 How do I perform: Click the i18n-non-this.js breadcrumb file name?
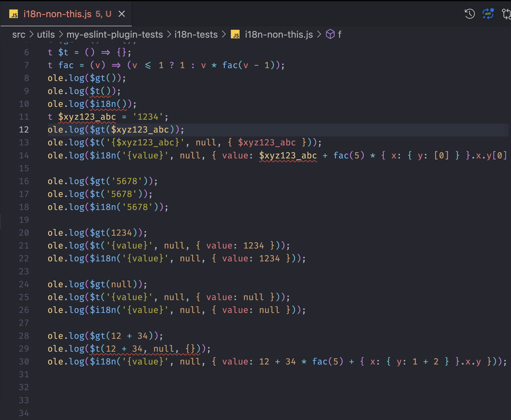pos(279,34)
